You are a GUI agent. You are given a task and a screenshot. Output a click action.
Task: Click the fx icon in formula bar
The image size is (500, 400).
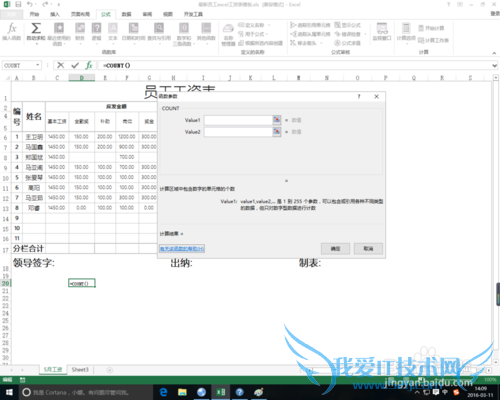point(89,65)
